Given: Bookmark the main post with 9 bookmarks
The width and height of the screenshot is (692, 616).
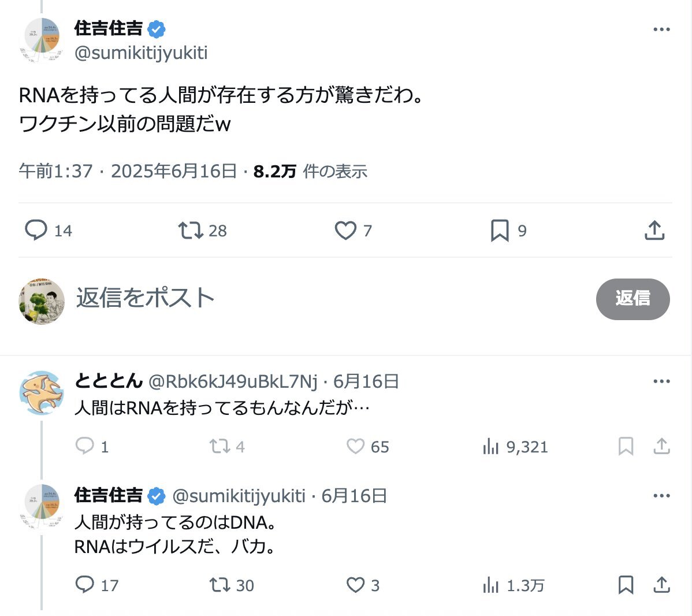Looking at the screenshot, I should tap(500, 230).
